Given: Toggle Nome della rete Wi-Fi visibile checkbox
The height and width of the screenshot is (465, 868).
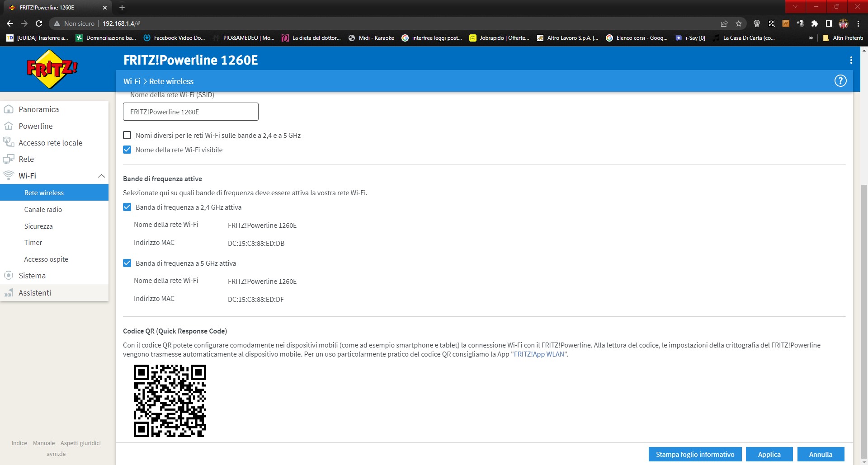Looking at the screenshot, I should pos(127,150).
